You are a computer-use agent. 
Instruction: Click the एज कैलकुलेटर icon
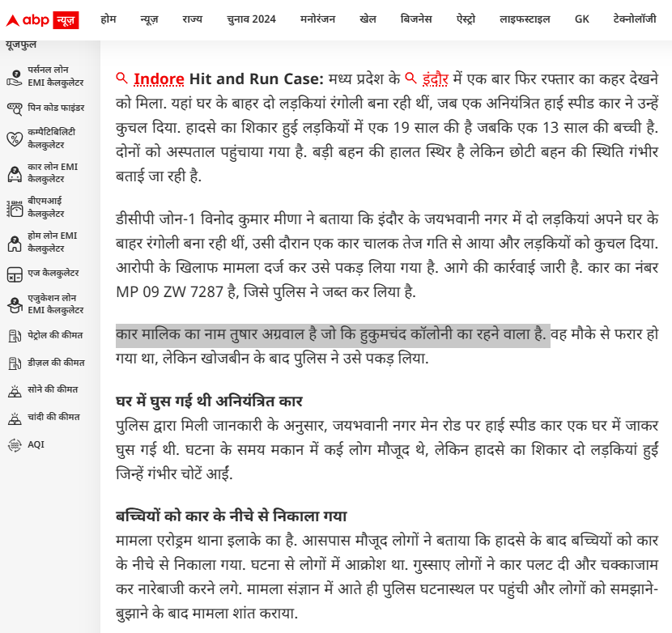click(x=15, y=274)
